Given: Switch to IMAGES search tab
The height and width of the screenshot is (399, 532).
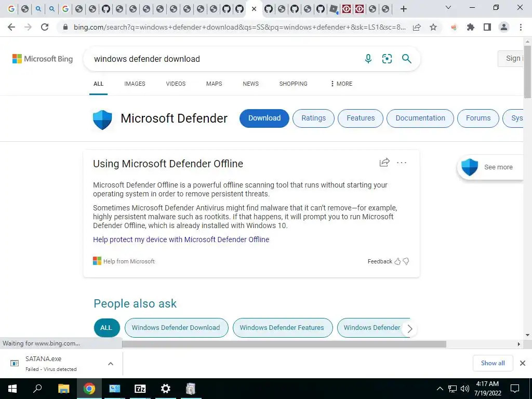Looking at the screenshot, I should coord(135,84).
